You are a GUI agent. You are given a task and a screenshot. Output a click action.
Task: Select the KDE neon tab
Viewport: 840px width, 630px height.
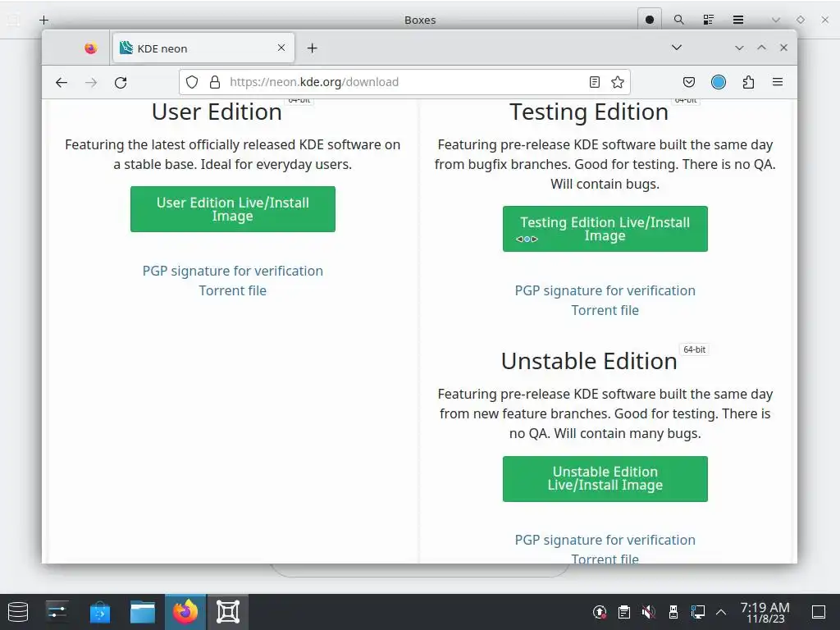[203, 48]
